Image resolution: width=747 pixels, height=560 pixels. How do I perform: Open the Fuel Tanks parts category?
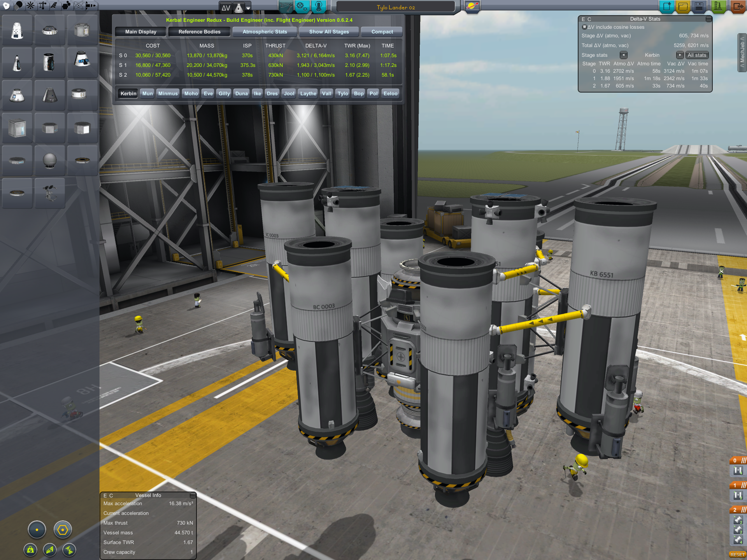pyautogui.click(x=18, y=5)
